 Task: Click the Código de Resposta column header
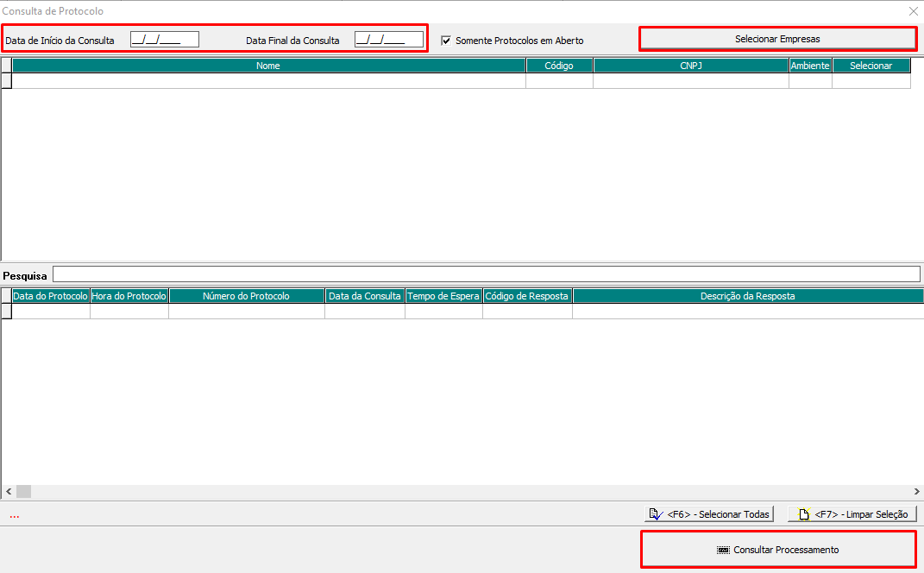[x=527, y=296]
